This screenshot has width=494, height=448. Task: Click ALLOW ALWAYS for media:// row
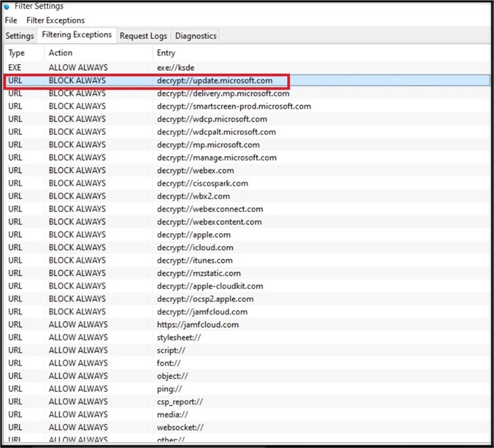click(x=78, y=415)
